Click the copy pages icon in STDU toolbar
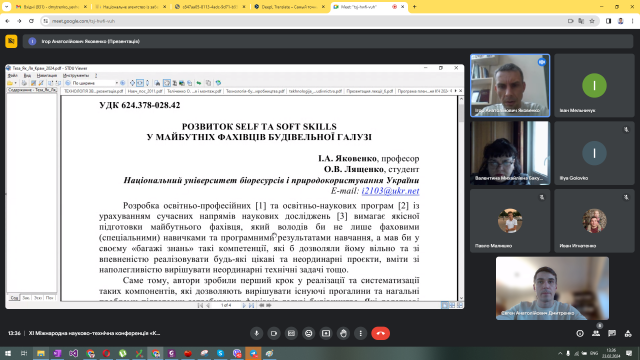Screen dimensions: 640x360 click(209, 83)
